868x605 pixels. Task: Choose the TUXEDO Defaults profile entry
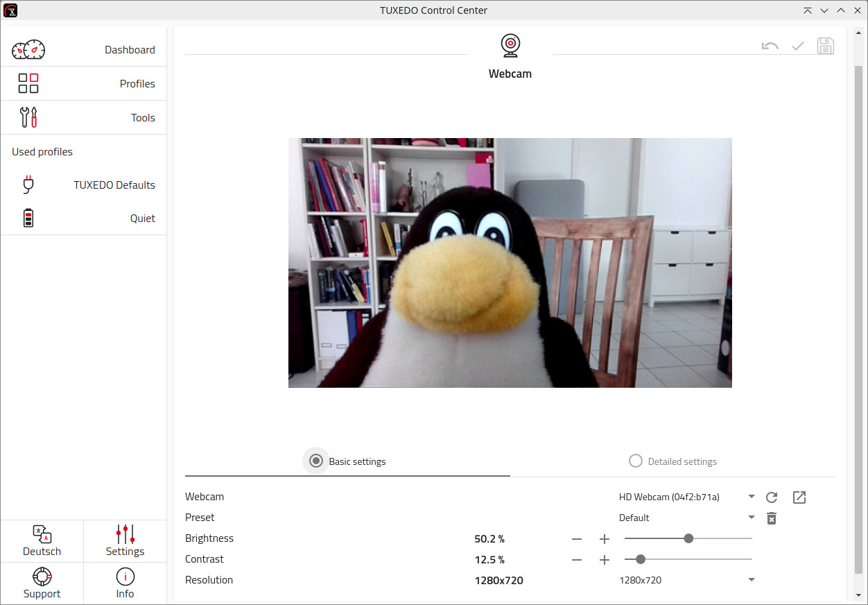[x=83, y=185]
